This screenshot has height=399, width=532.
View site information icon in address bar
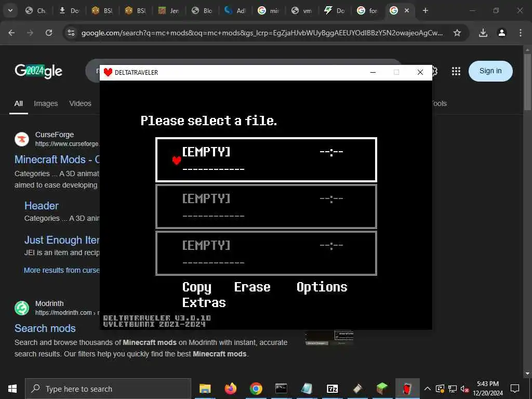coord(71,33)
